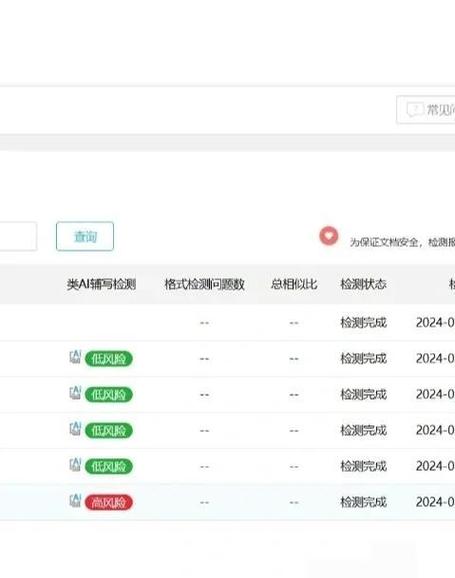This screenshot has height=578, width=455.
Task: Click the 2024 date in 高风险 row
Action: (435, 502)
